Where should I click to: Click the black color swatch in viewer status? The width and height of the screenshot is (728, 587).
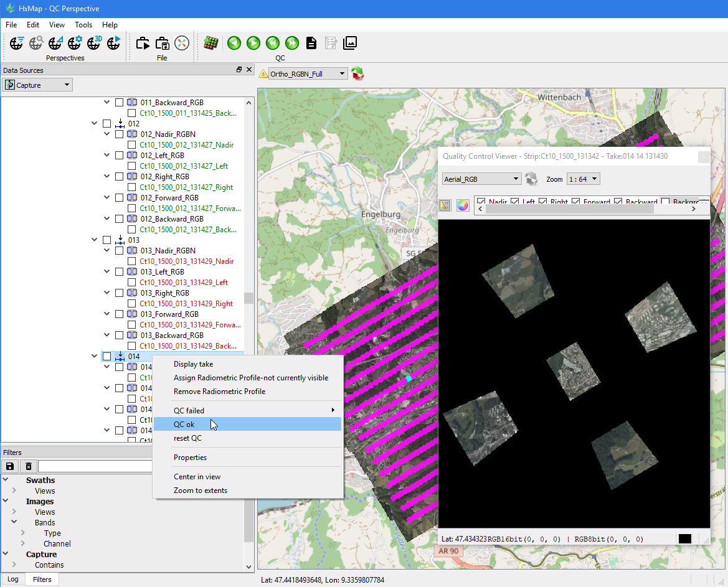(x=685, y=539)
